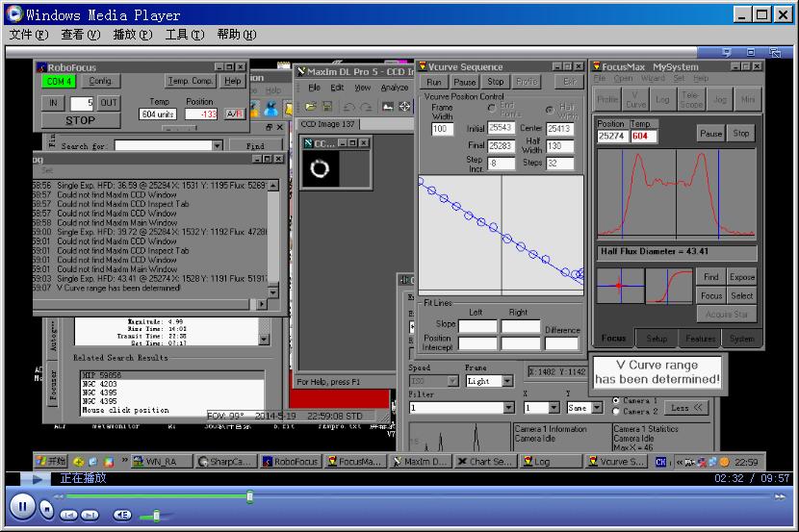Click the media player seek bar thumb
Viewport: 799px width, 532px height.
pyautogui.click(x=249, y=496)
